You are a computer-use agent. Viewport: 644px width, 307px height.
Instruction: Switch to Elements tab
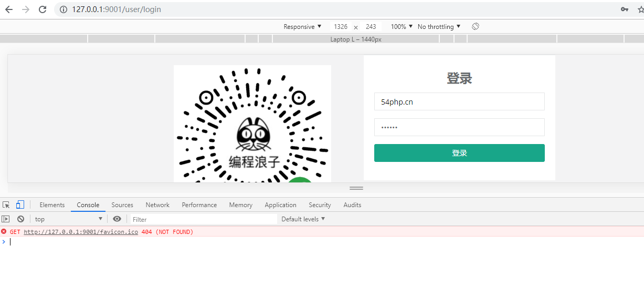pyautogui.click(x=52, y=205)
